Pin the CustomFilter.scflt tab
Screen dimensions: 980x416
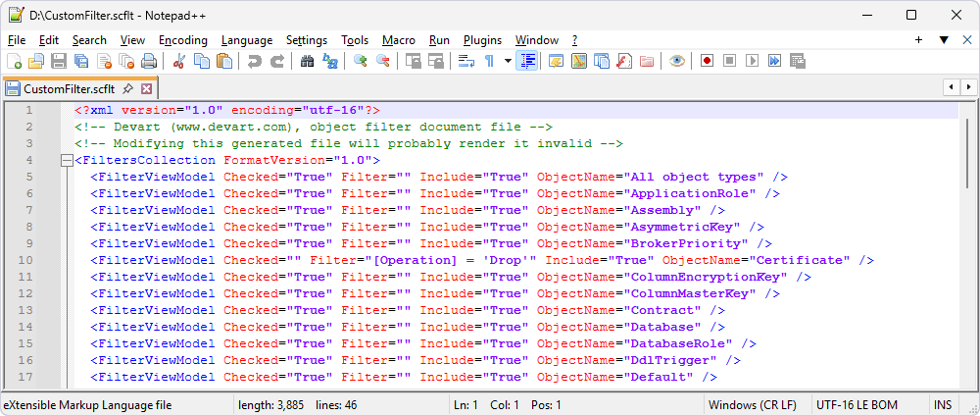point(128,88)
